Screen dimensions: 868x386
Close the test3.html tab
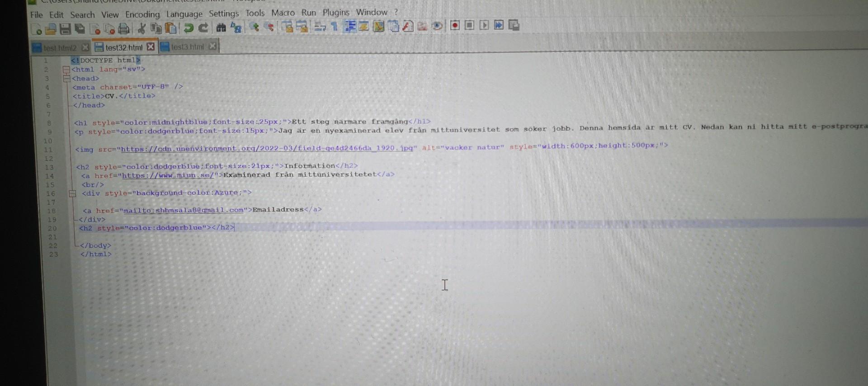(212, 46)
